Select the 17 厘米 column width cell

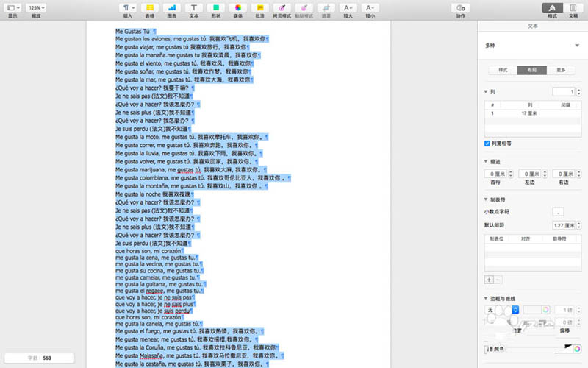point(529,113)
